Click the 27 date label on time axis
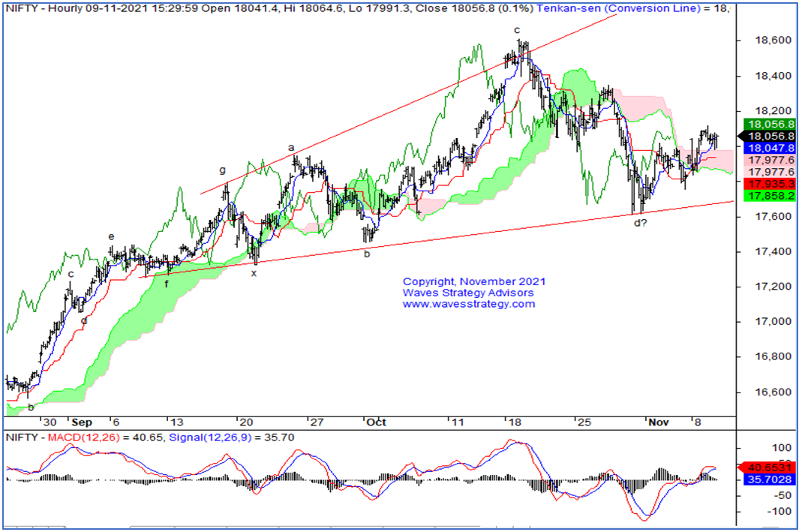The width and height of the screenshot is (802, 532). pyautogui.click(x=317, y=422)
